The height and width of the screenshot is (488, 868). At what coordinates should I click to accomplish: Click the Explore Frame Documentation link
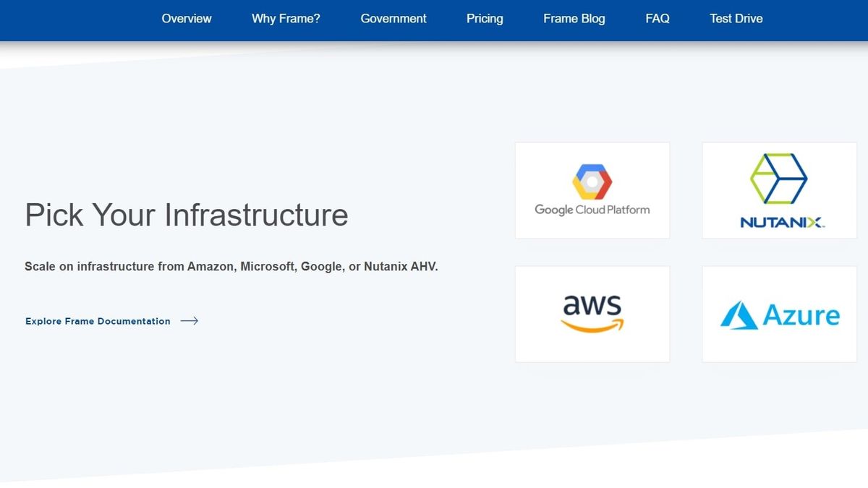(x=97, y=321)
